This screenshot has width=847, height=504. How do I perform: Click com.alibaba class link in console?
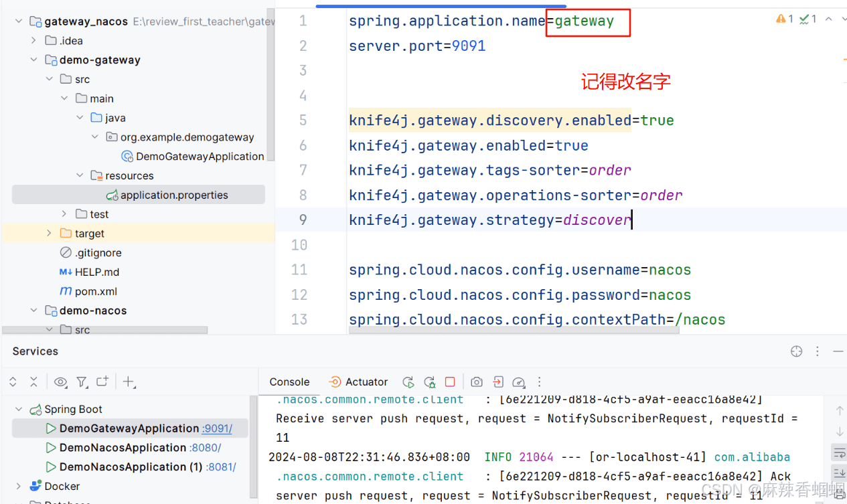coord(752,457)
